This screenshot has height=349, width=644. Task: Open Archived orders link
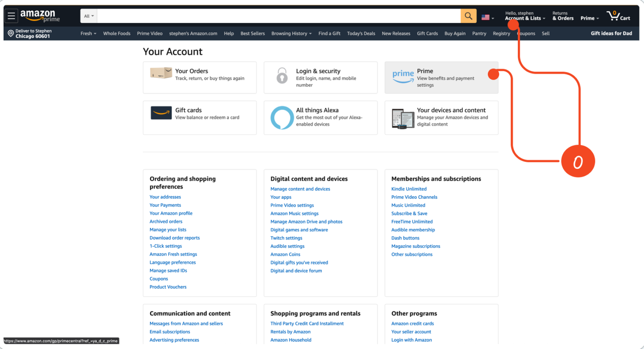pos(166,221)
